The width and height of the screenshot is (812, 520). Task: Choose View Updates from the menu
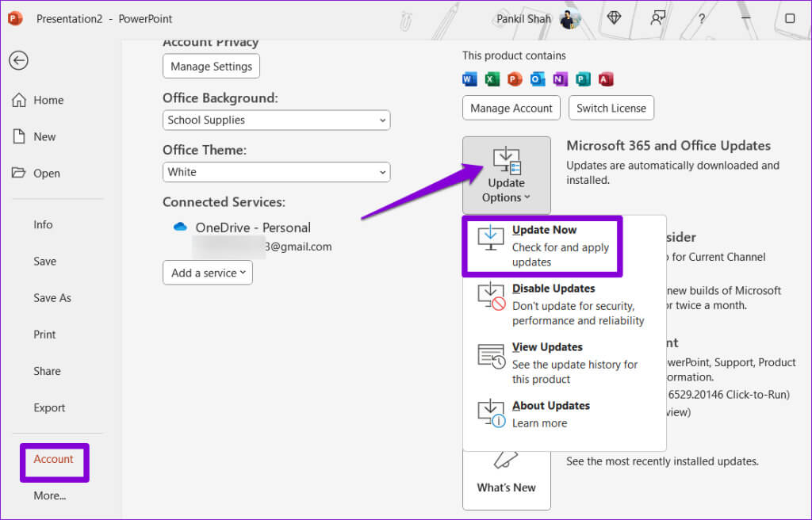point(564,363)
